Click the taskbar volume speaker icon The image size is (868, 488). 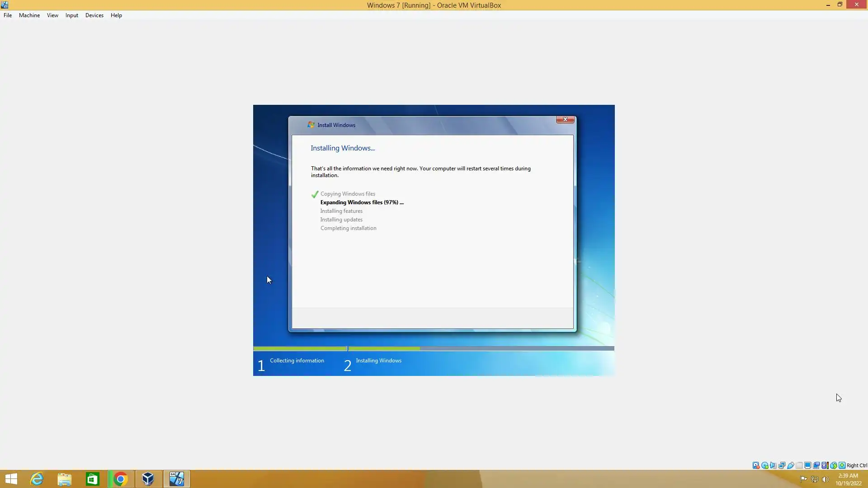point(826,479)
